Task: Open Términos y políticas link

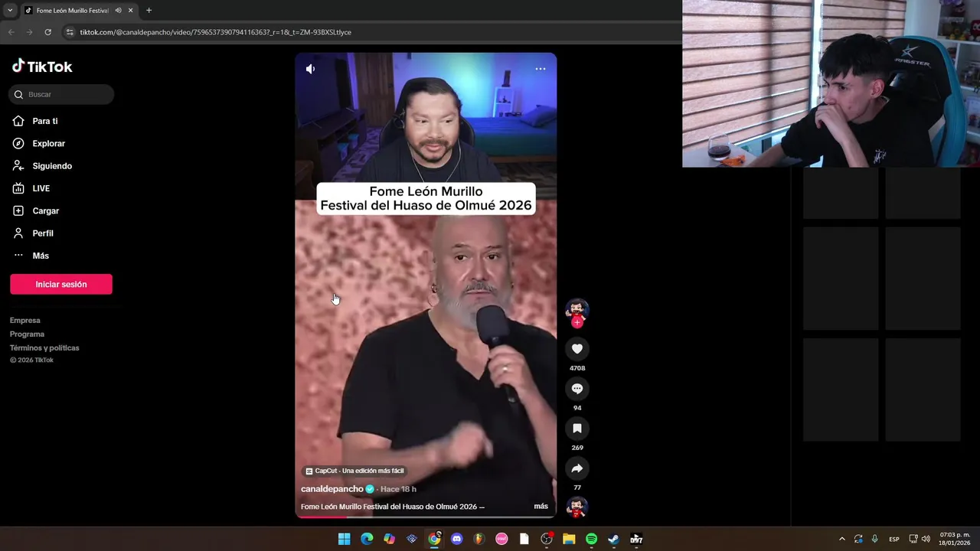Action: pos(44,347)
